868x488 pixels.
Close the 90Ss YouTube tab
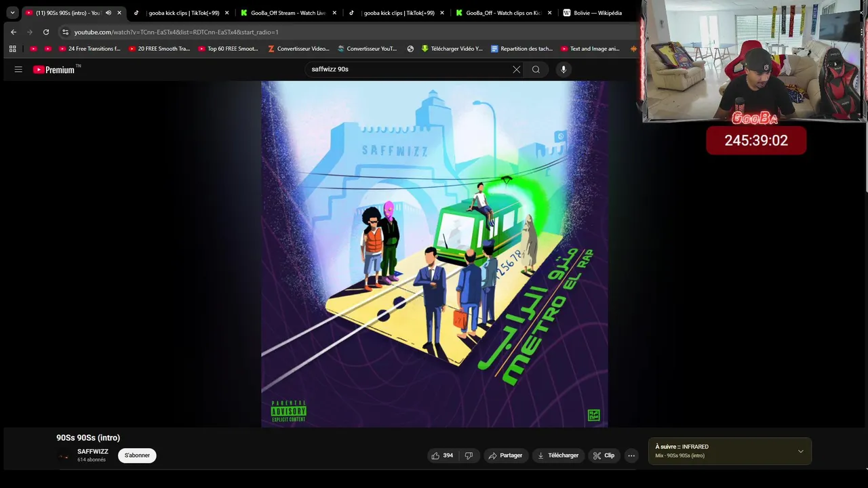[119, 13]
